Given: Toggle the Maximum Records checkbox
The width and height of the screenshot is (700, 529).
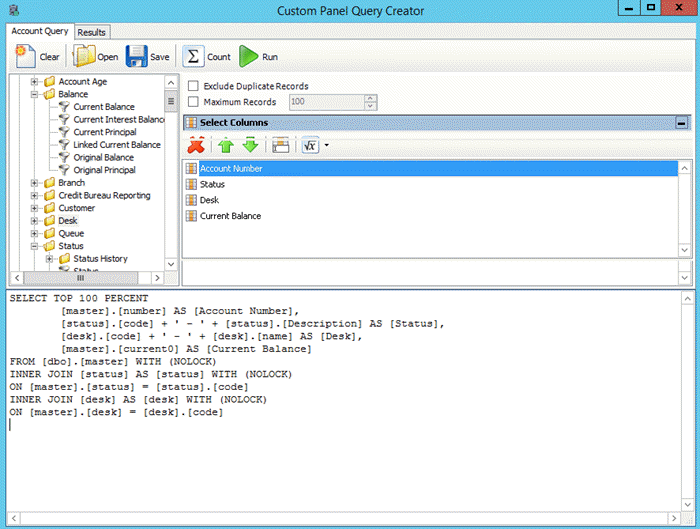Looking at the screenshot, I should coord(194,102).
